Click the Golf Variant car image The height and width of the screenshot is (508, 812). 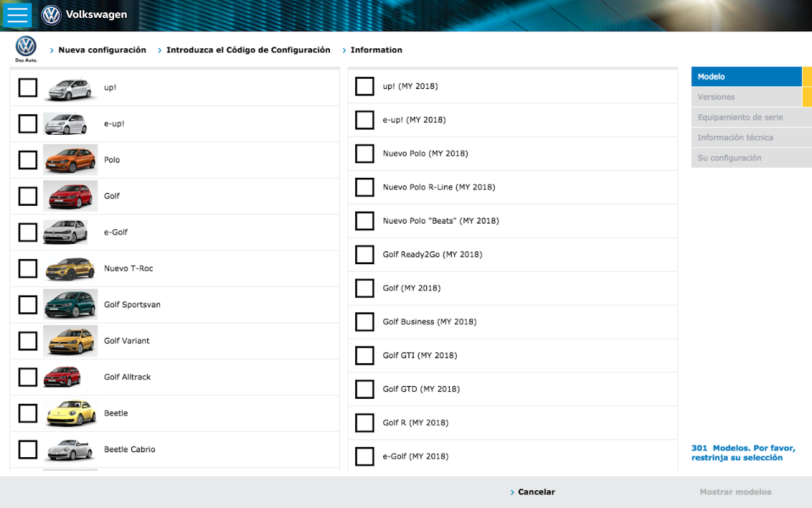[70, 341]
